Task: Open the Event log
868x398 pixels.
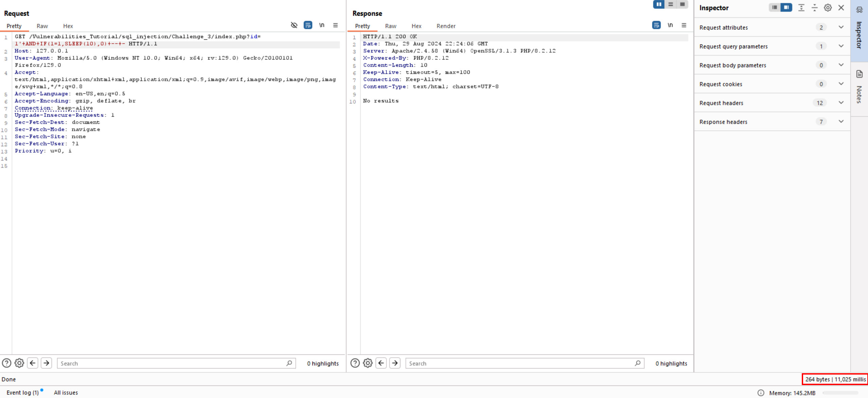Action: click(x=23, y=393)
